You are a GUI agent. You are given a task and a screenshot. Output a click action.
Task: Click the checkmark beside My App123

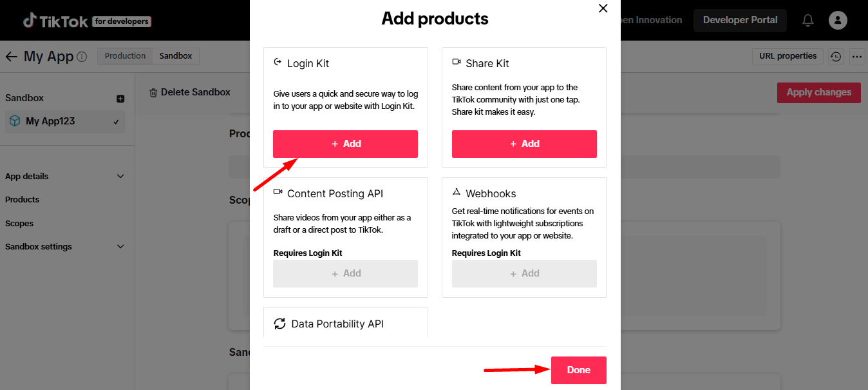click(x=116, y=121)
